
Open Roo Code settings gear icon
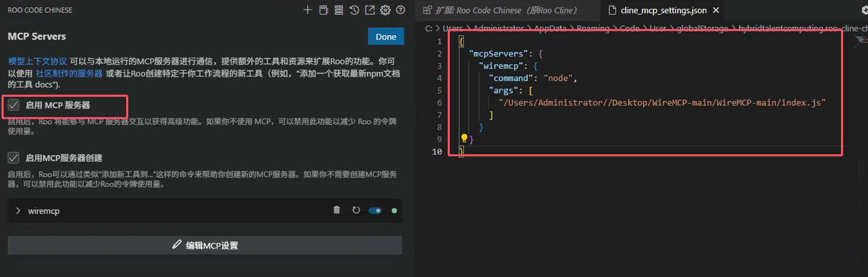pyautogui.click(x=385, y=10)
